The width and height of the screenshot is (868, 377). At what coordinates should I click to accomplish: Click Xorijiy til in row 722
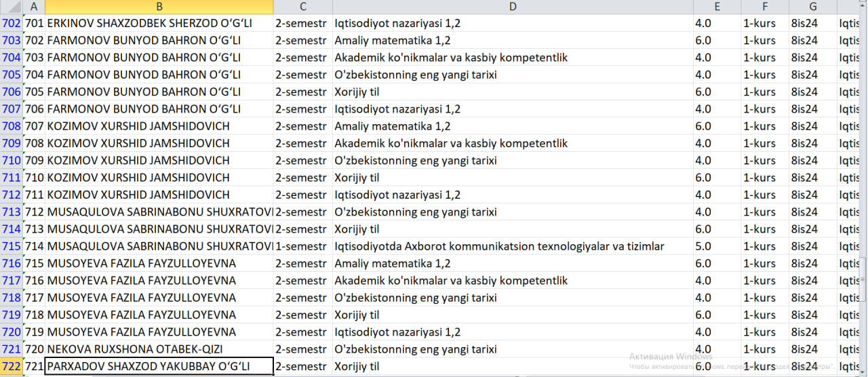(513, 366)
